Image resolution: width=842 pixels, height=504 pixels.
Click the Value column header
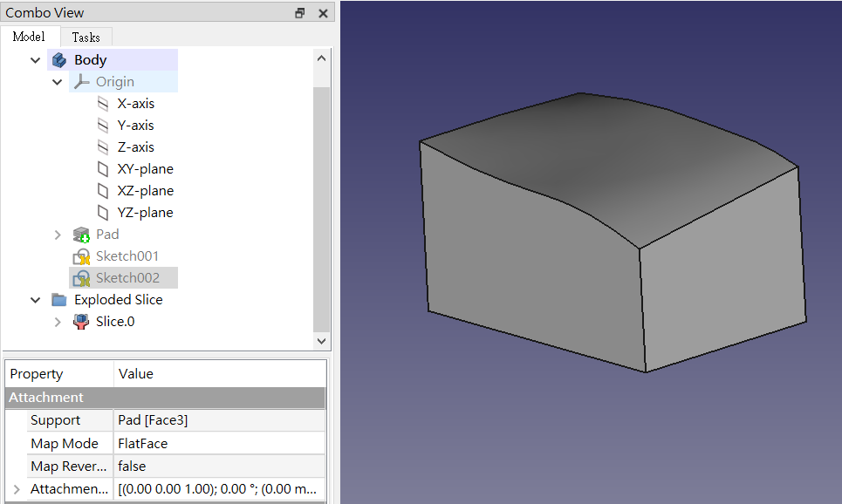tap(220, 373)
